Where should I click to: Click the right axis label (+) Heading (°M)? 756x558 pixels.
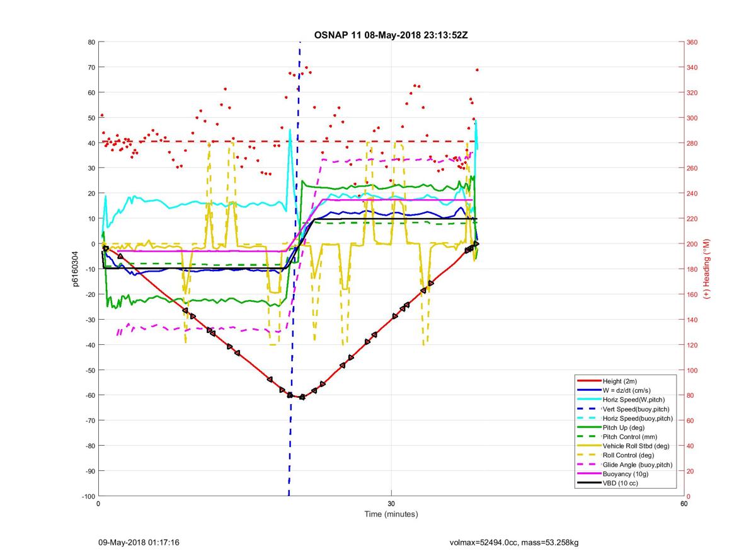click(706, 269)
